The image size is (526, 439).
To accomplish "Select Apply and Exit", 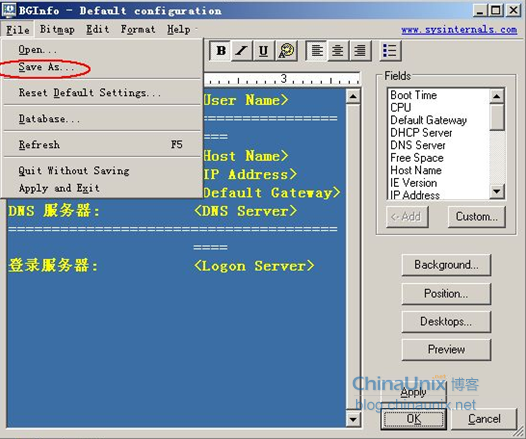I will [102, 188].
